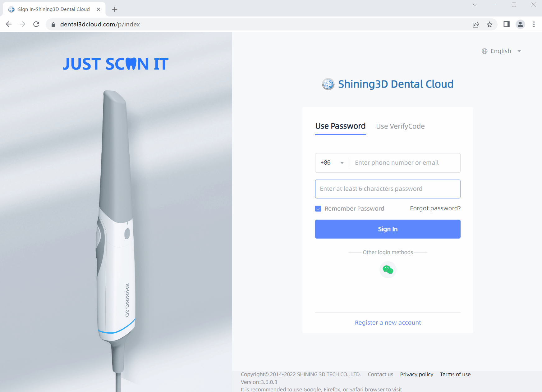Switch to the Use Password tab
The width and height of the screenshot is (542, 392).
click(x=340, y=126)
